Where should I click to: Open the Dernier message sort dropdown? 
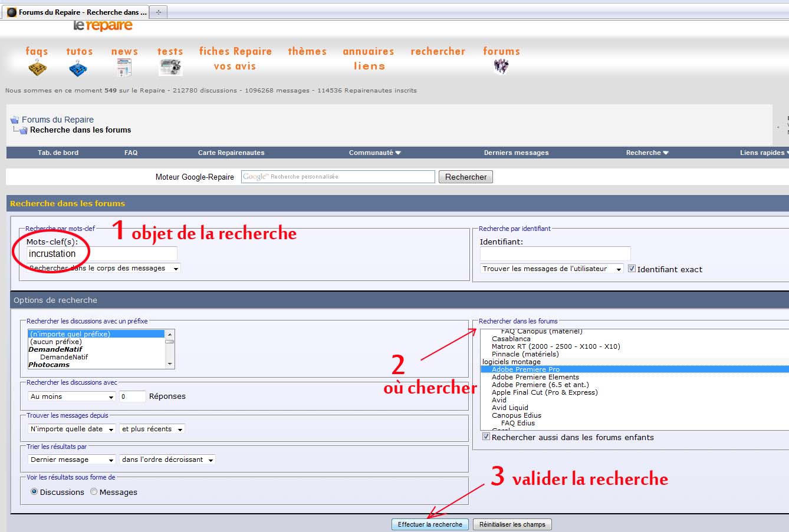72,460
